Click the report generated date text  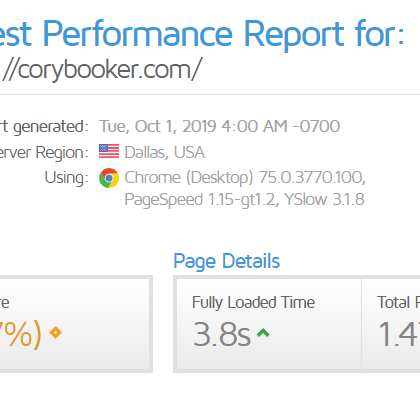[x=219, y=126]
